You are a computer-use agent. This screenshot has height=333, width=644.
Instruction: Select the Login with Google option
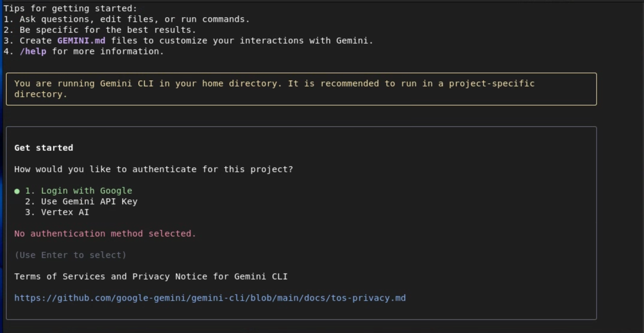tap(86, 191)
